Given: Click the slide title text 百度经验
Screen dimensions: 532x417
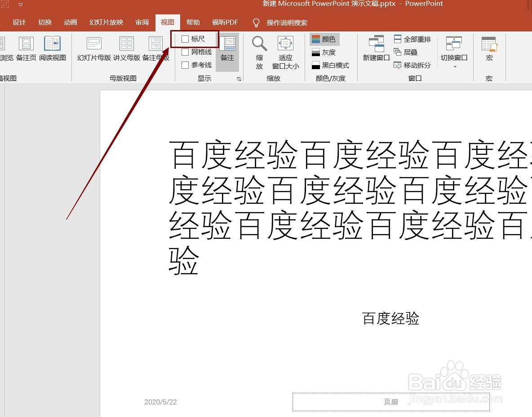Looking at the screenshot, I should 350,207.
